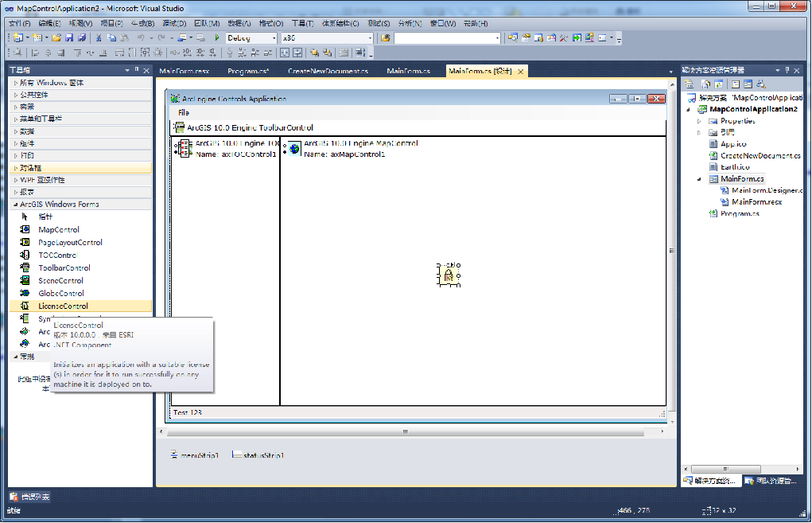Select the axTOCControl1 icon on the form
812x523 pixels.
[x=185, y=149]
